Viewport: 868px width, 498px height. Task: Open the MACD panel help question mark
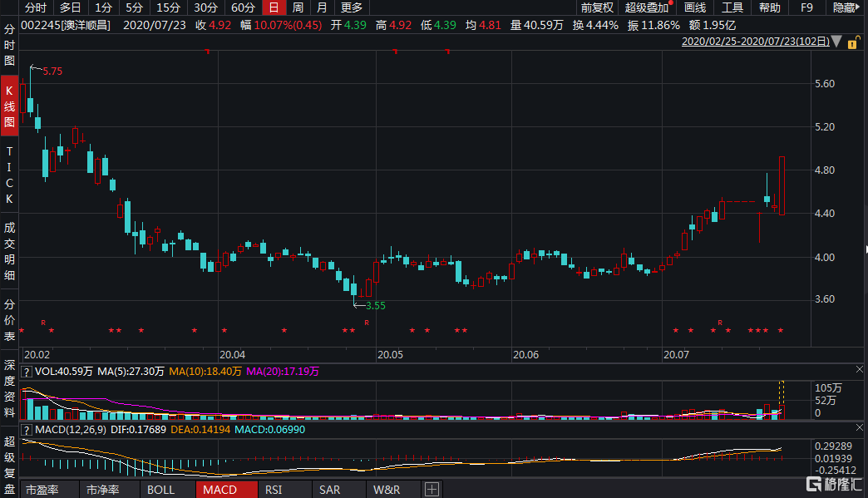[26, 431]
